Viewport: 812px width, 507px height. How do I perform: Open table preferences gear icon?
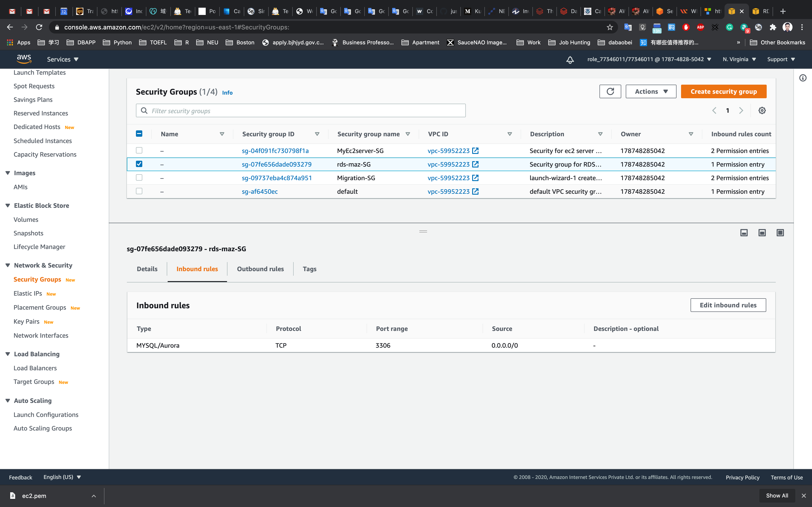click(762, 111)
